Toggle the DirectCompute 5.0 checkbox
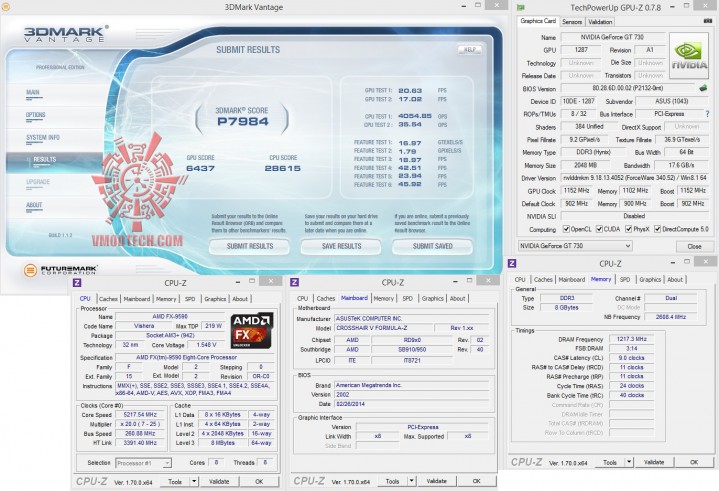The height and width of the screenshot is (491, 719). [x=657, y=229]
